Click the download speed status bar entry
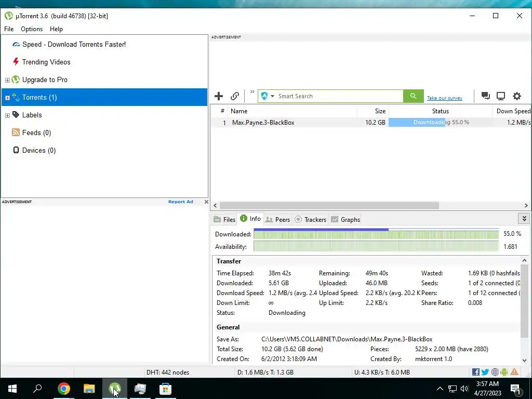Screen dimensions: 532x399 point(265,373)
